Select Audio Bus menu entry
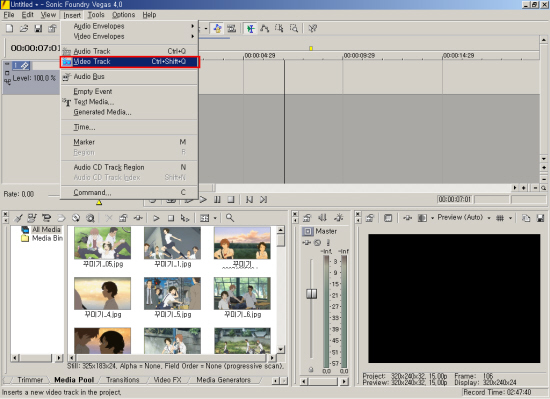The height and width of the screenshot is (399, 550). tap(129, 77)
